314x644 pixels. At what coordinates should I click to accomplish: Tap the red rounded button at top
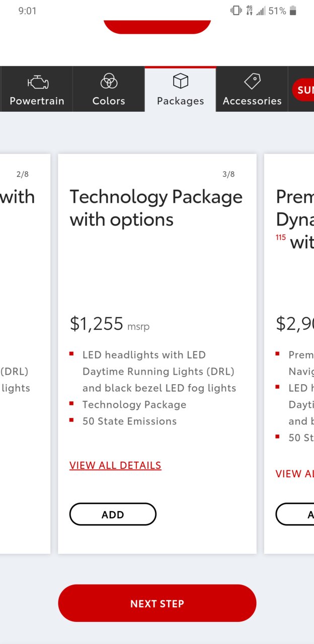click(157, 27)
